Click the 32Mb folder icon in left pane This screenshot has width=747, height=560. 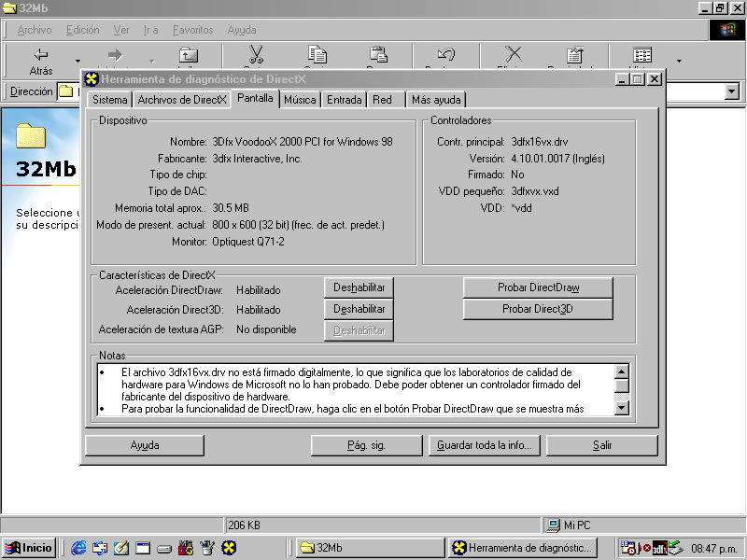(31, 136)
